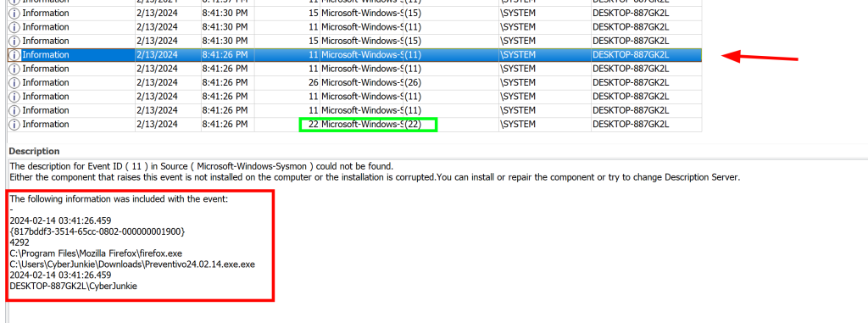The width and height of the screenshot is (868, 323).
Task: Click \SYSTEM in the event 26 row
Action: click(518, 82)
